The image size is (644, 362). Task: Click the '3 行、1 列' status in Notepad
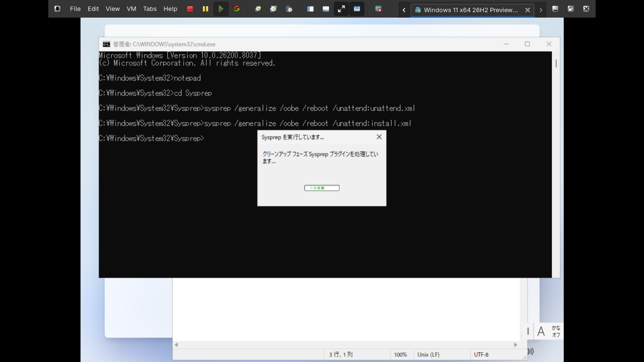coord(341,354)
